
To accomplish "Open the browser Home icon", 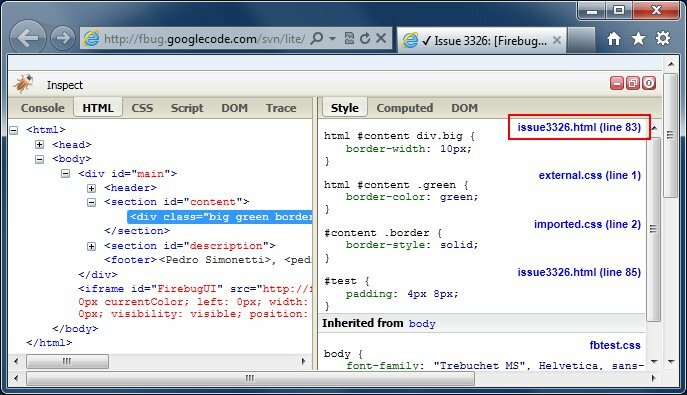I will click(614, 39).
